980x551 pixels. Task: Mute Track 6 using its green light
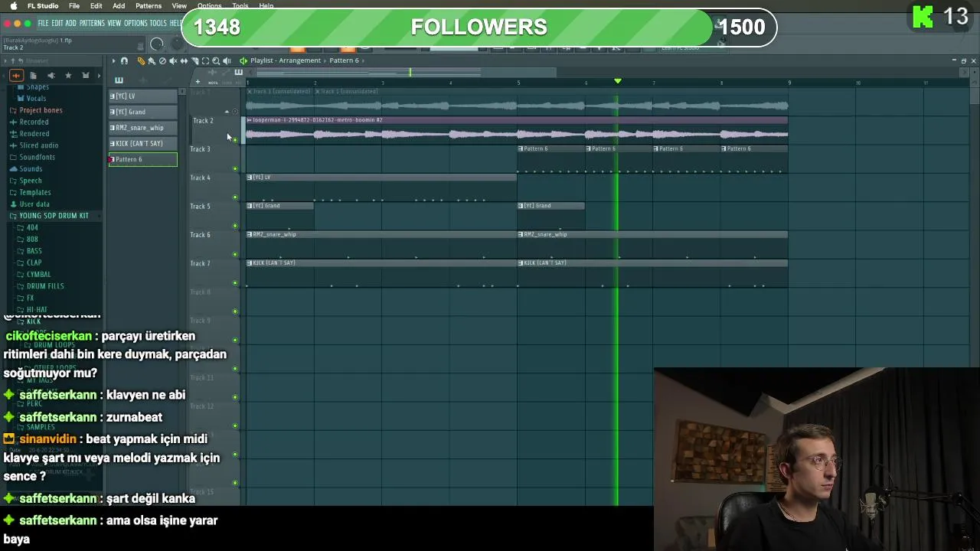pyautogui.click(x=235, y=254)
